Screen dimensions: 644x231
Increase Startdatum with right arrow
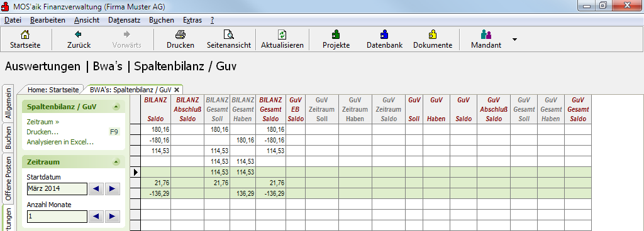tap(112, 189)
